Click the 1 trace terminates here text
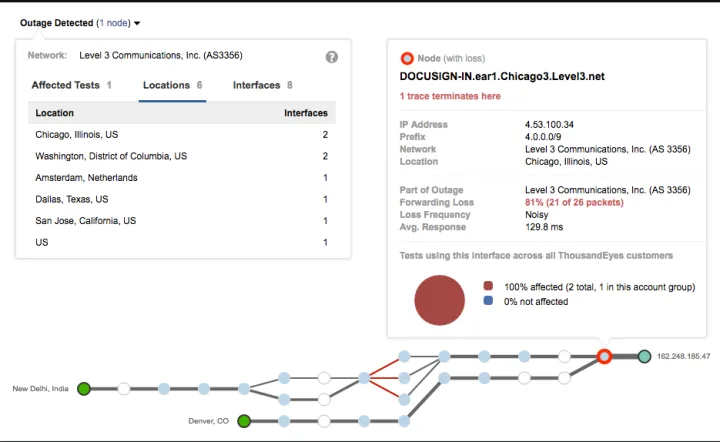This screenshot has height=442, width=720. [x=450, y=96]
